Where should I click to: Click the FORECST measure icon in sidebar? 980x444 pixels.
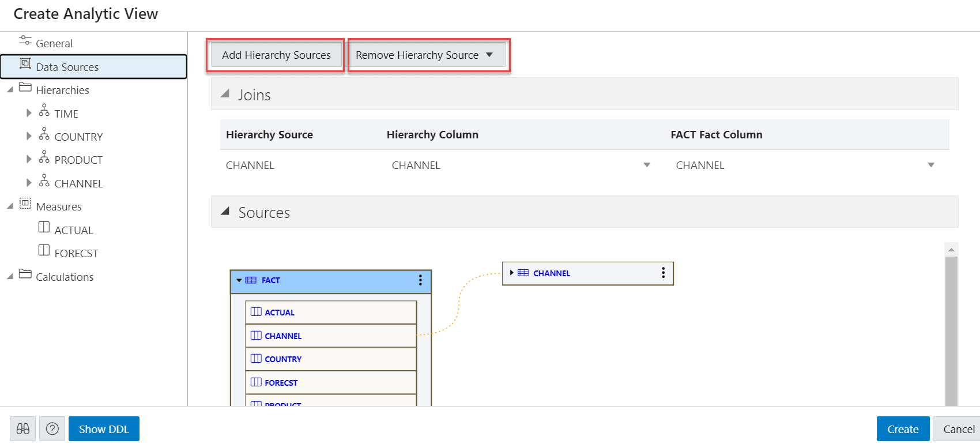pos(44,250)
